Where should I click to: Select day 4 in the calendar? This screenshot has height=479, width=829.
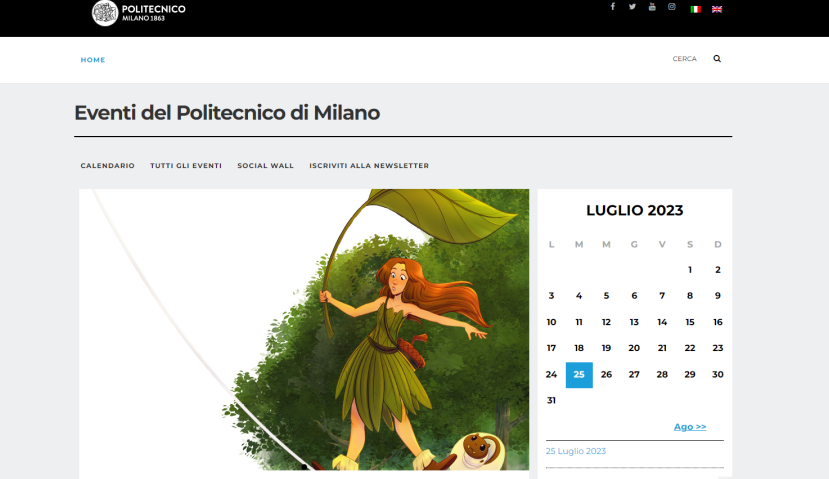click(579, 296)
